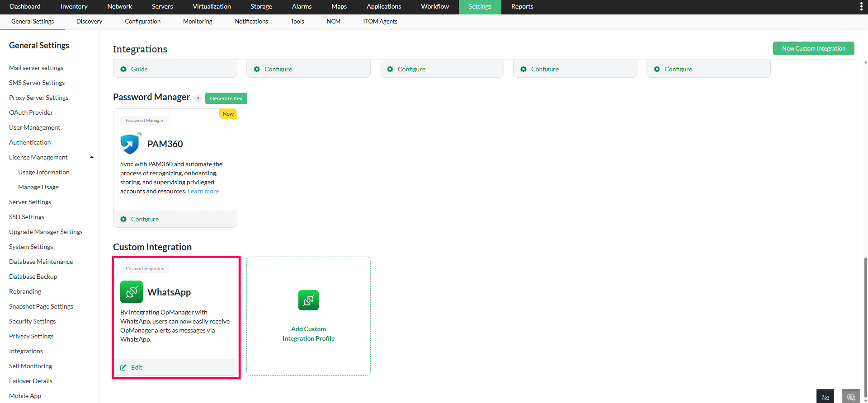The height and width of the screenshot is (403, 868).
Task: Go to the Inventory menu
Action: click(x=74, y=7)
